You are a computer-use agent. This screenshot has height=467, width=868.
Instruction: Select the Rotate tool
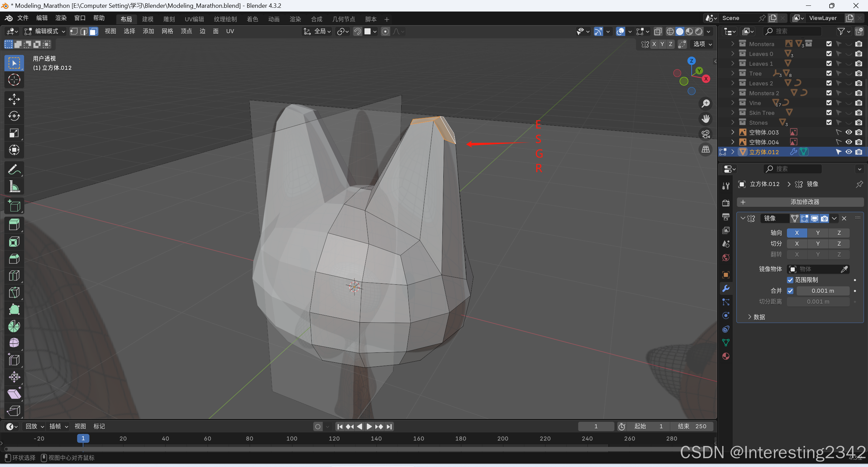(x=14, y=116)
